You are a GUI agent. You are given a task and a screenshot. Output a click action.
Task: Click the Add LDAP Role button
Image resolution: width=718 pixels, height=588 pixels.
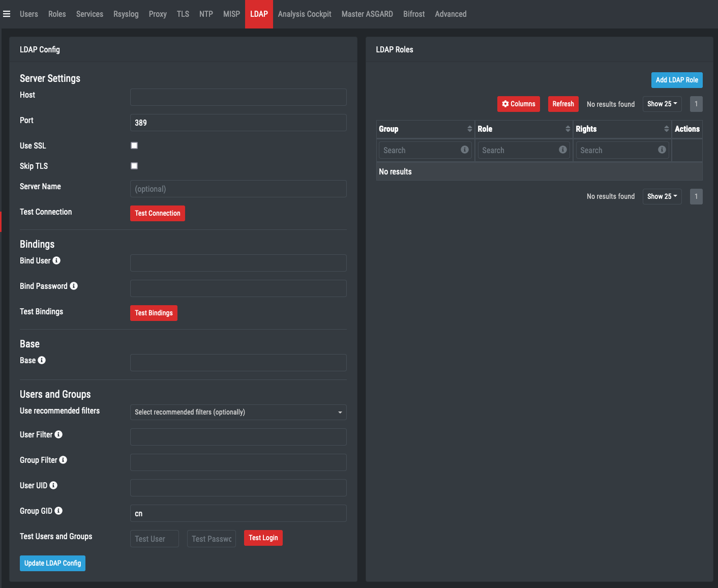pos(676,80)
